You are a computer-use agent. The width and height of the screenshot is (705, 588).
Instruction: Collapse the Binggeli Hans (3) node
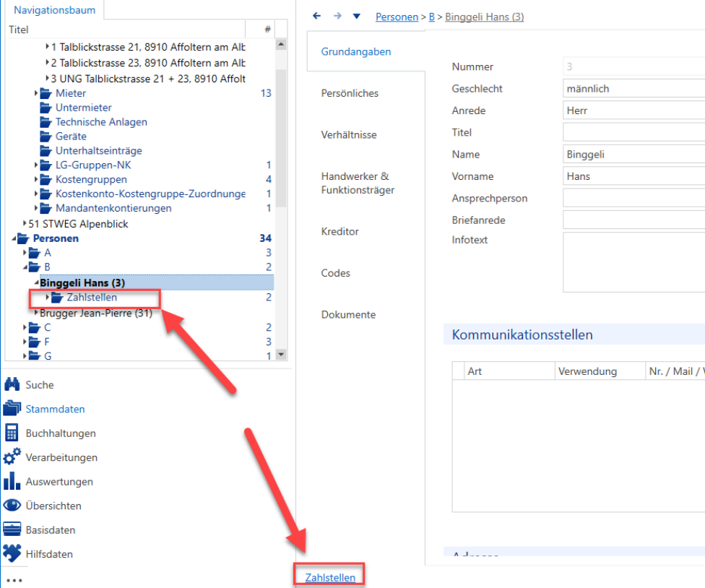point(36,282)
